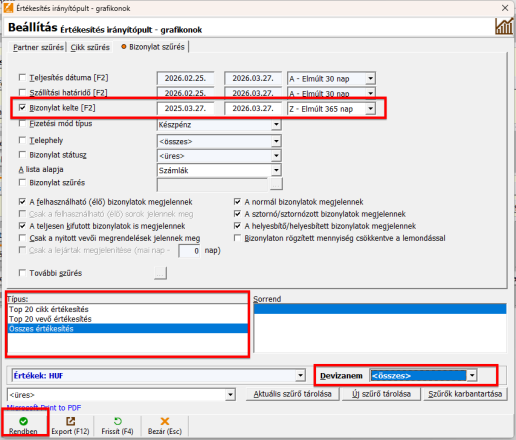Click the app icon in the title bar
Viewport: 516px width, 440px height.
pos(8,8)
